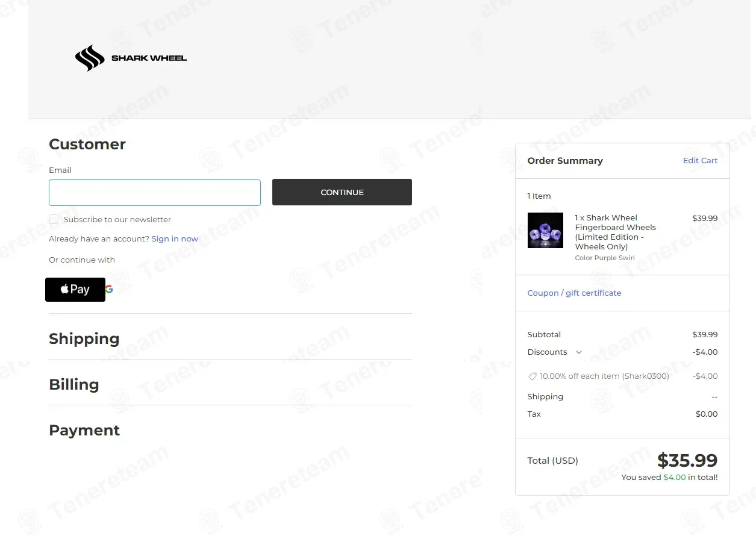Open the purple wheels product thumbnail
Screen dimensions: 756x536
545,231
